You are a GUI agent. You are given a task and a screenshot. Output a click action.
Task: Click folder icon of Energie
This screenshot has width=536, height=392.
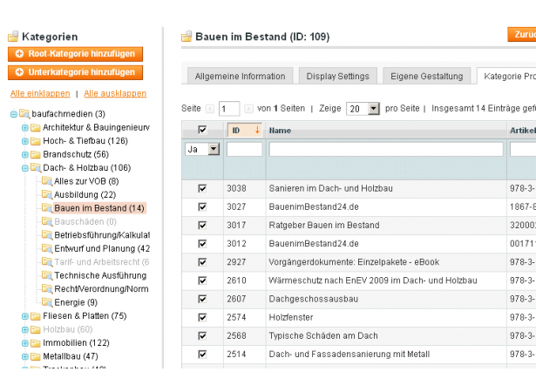(x=47, y=302)
